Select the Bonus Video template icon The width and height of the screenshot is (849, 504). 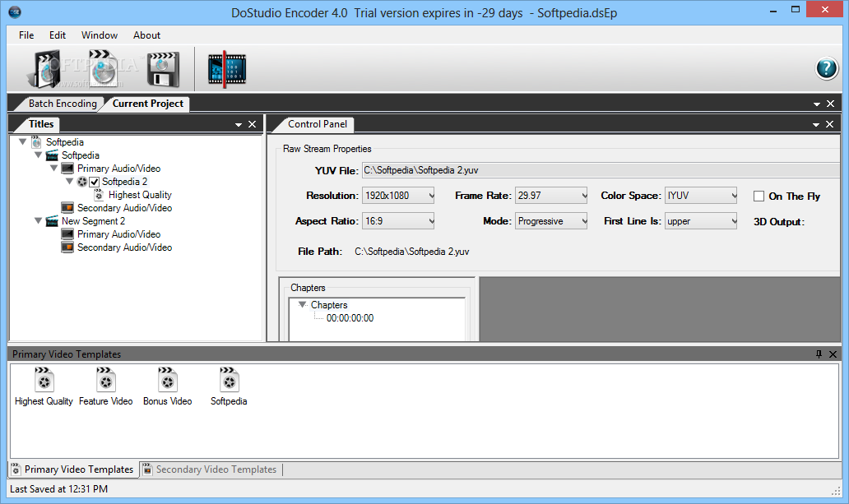click(x=167, y=379)
